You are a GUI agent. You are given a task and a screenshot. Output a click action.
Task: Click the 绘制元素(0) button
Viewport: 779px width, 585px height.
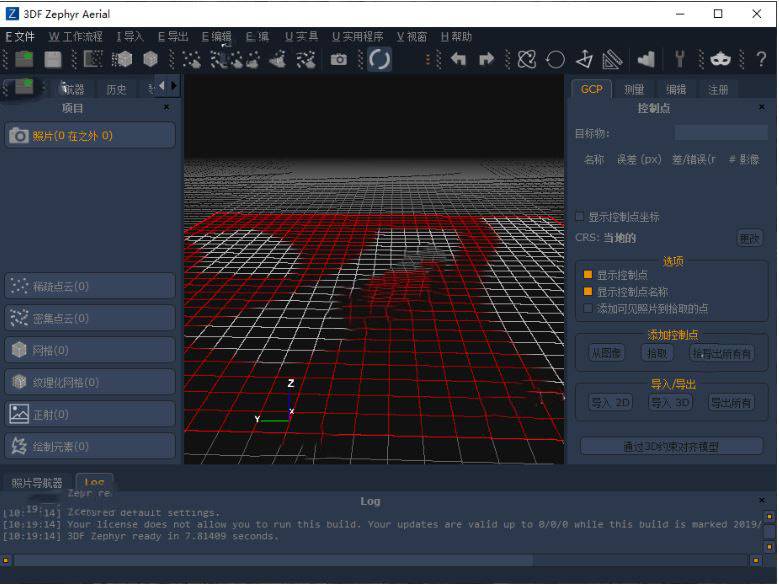tap(90, 446)
